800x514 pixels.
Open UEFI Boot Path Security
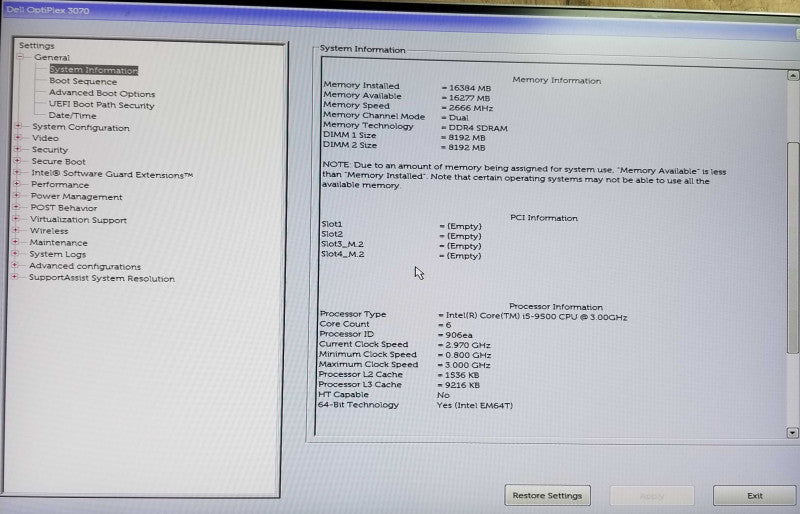(101, 105)
